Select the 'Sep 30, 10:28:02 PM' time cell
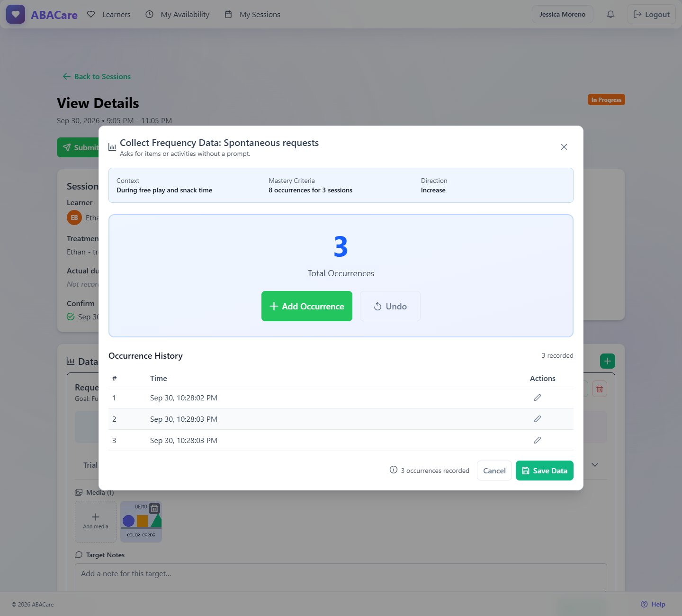Image resolution: width=682 pixels, height=616 pixels. coord(184,398)
